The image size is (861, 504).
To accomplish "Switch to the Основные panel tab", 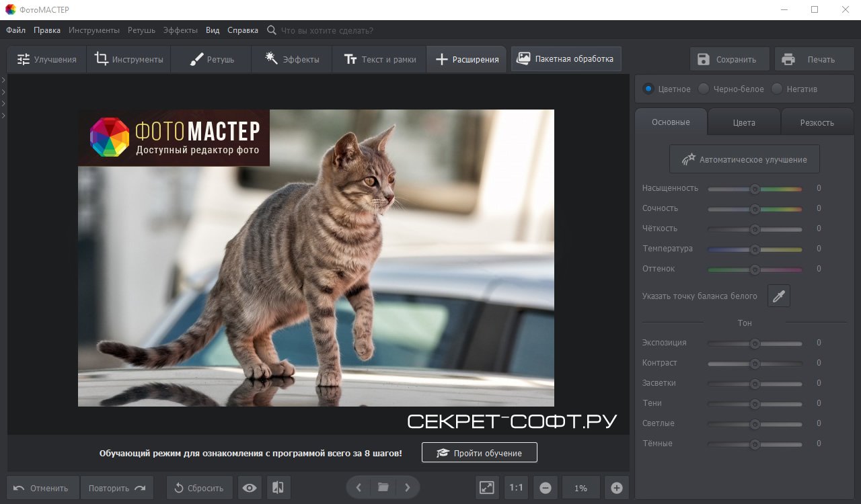I will click(x=671, y=122).
